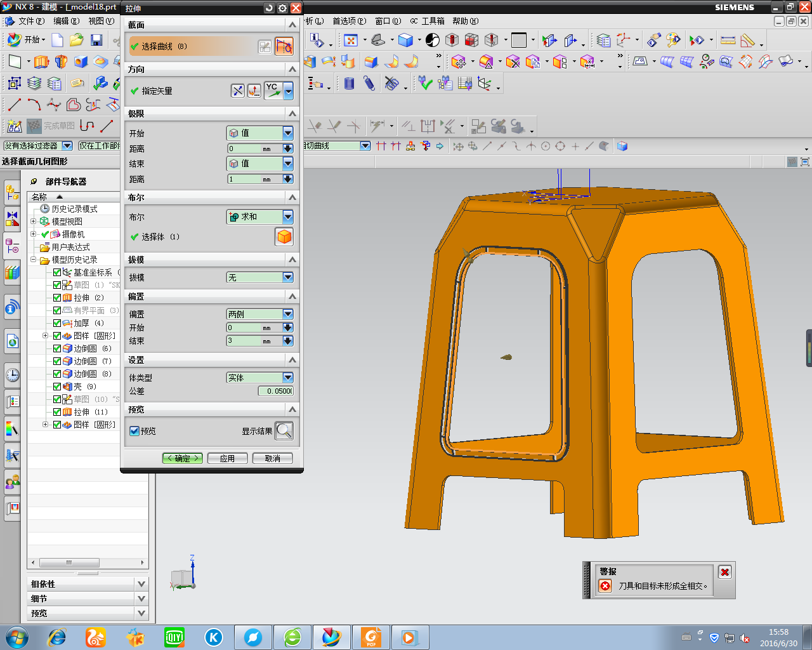Toggle checkbox for 拉伸 (2) feature
The width and height of the screenshot is (812, 650).
coord(57,298)
